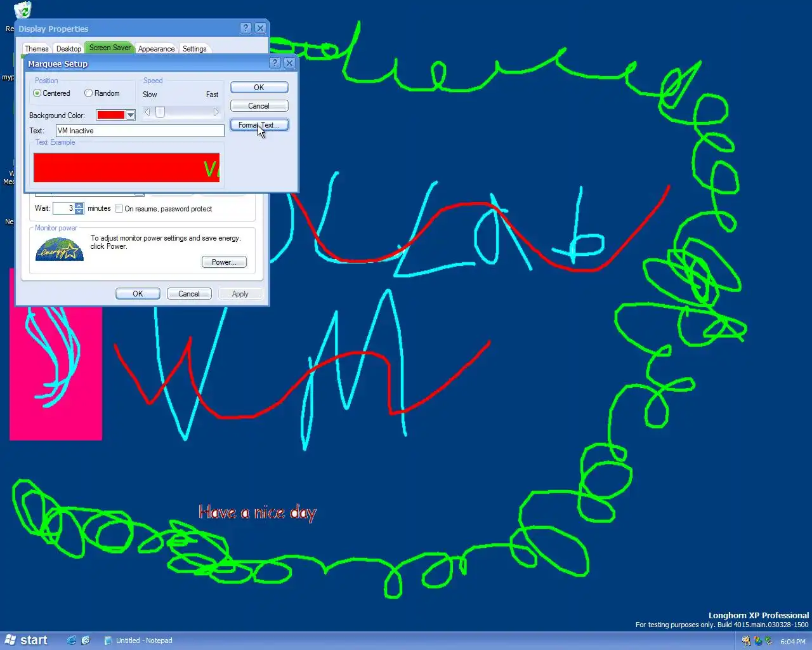Select the Random position option
Viewport: 812px width, 650px height.
pyautogui.click(x=102, y=93)
